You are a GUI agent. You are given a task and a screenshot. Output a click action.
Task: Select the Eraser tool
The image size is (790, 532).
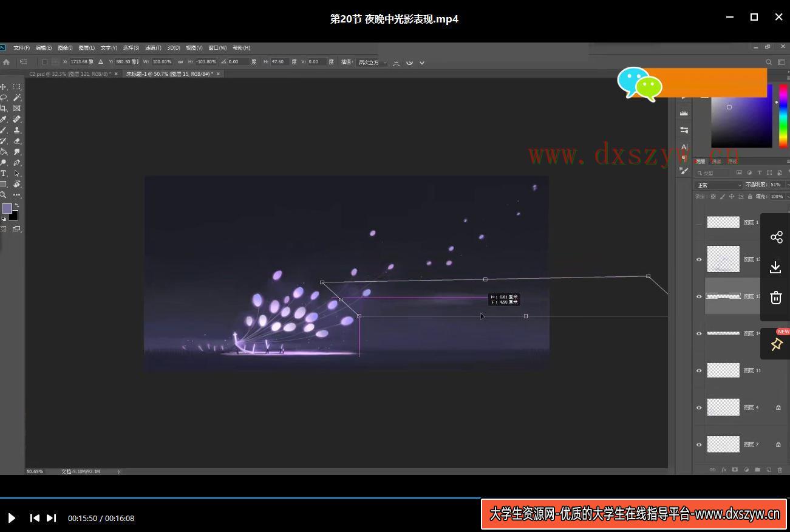click(17, 141)
